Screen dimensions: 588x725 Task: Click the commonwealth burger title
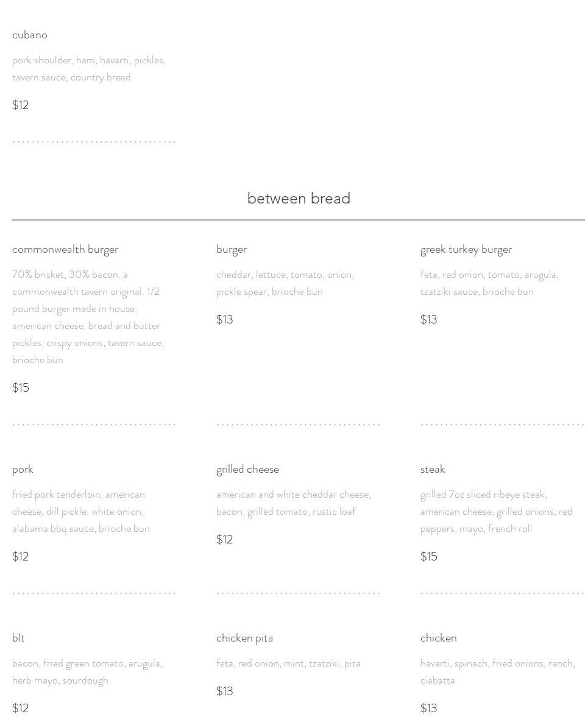[x=65, y=249]
